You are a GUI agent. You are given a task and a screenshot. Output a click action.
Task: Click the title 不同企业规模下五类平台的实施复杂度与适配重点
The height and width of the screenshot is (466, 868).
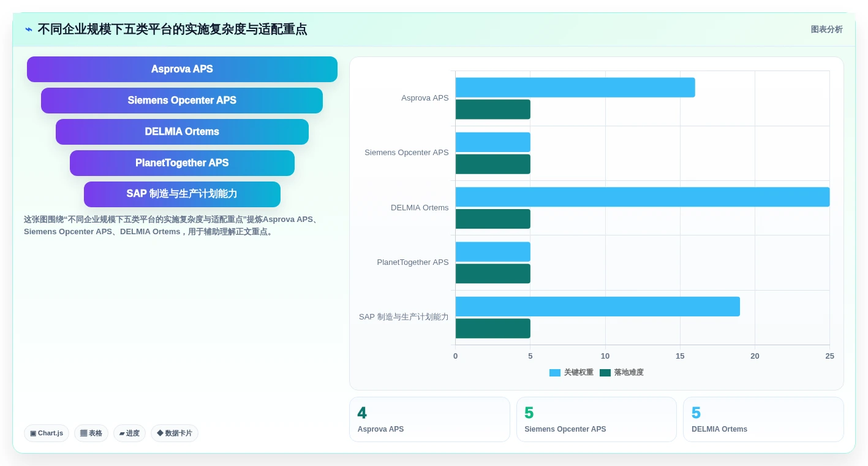coord(172,29)
